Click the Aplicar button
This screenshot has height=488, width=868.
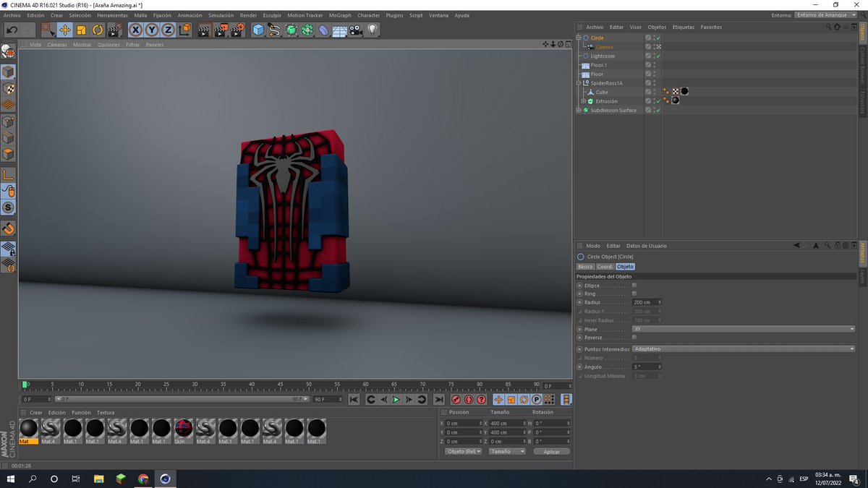tap(551, 451)
